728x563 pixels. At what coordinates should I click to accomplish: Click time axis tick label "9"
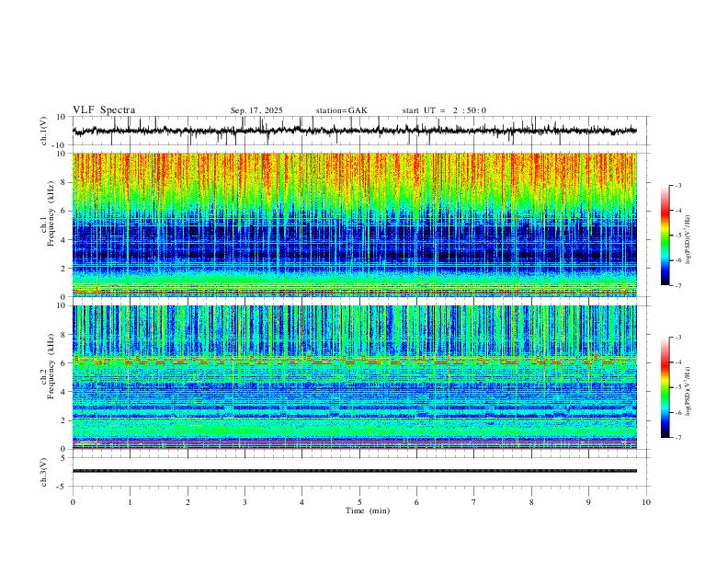coord(588,502)
